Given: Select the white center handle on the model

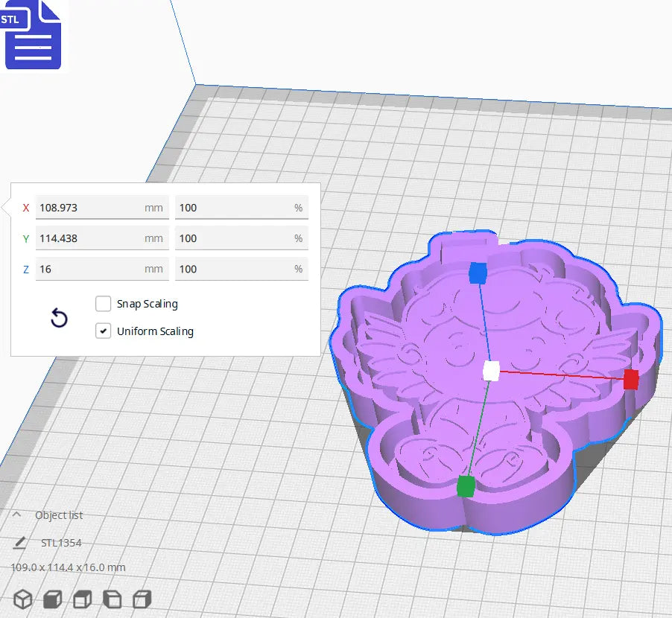Looking at the screenshot, I should click(x=490, y=371).
